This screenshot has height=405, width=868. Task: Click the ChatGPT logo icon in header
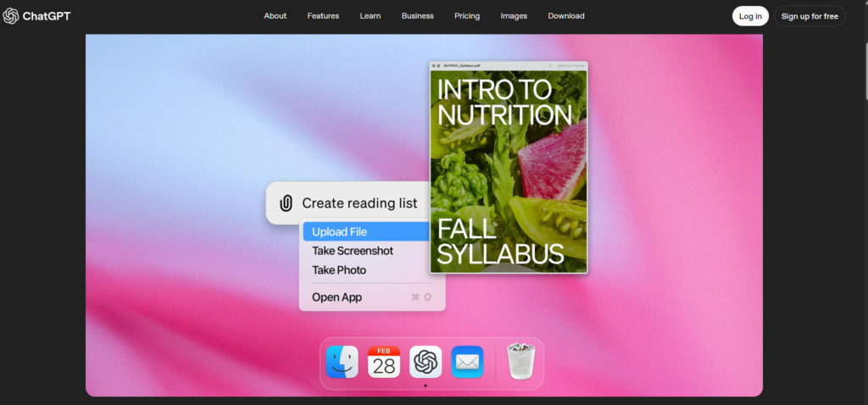click(11, 16)
